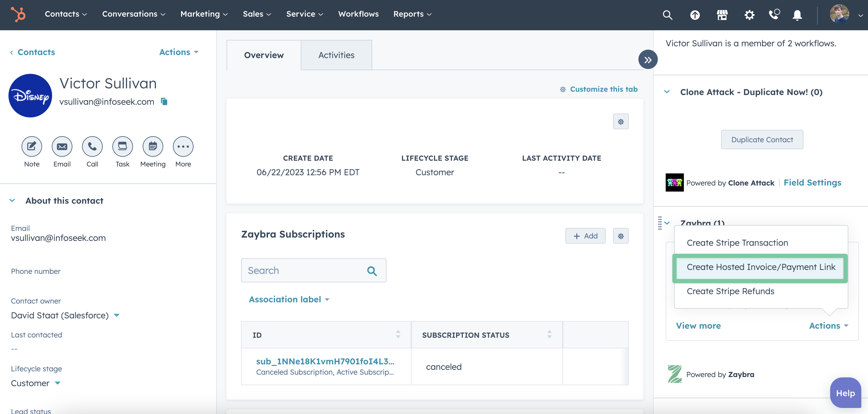Image resolution: width=868 pixels, height=414 pixels.
Task: Open the search magnifier in the top bar
Action: 667,15
